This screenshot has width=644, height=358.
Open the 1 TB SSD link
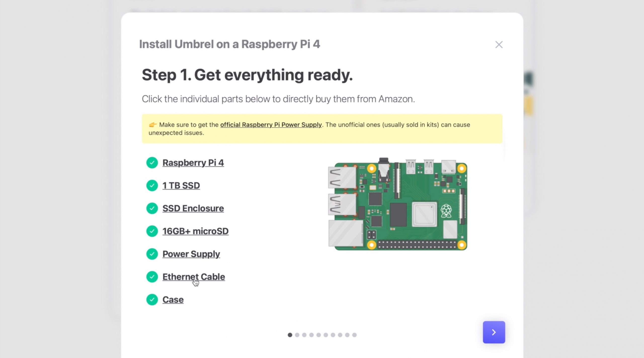(x=181, y=186)
